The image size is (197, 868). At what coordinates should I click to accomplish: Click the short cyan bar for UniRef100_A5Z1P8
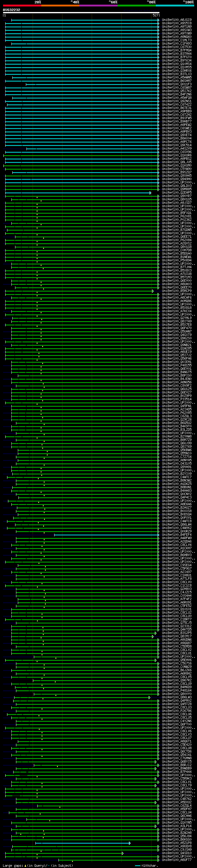tap(83, 843)
